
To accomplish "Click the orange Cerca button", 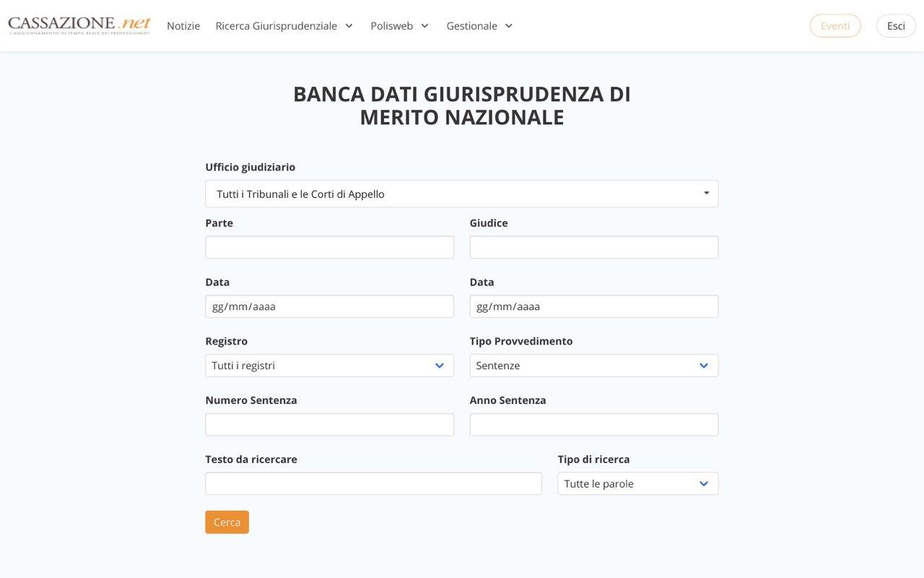I will point(227,522).
